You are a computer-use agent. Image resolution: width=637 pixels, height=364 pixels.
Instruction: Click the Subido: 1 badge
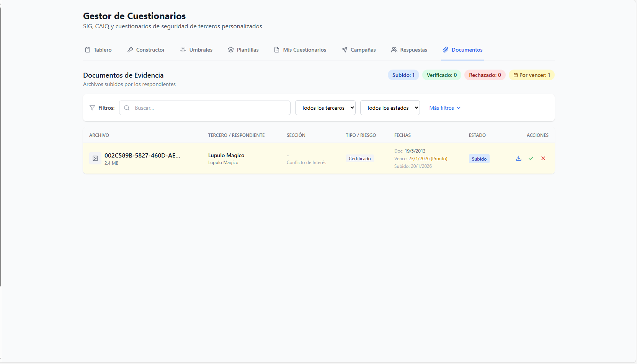(403, 75)
